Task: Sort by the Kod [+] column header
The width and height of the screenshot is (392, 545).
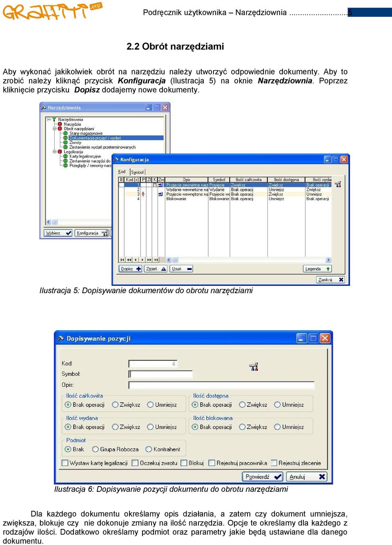Action: tap(132, 179)
